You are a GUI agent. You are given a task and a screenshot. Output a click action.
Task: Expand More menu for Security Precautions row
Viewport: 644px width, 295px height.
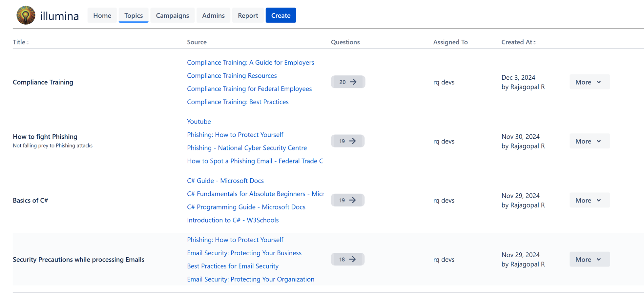589,259
